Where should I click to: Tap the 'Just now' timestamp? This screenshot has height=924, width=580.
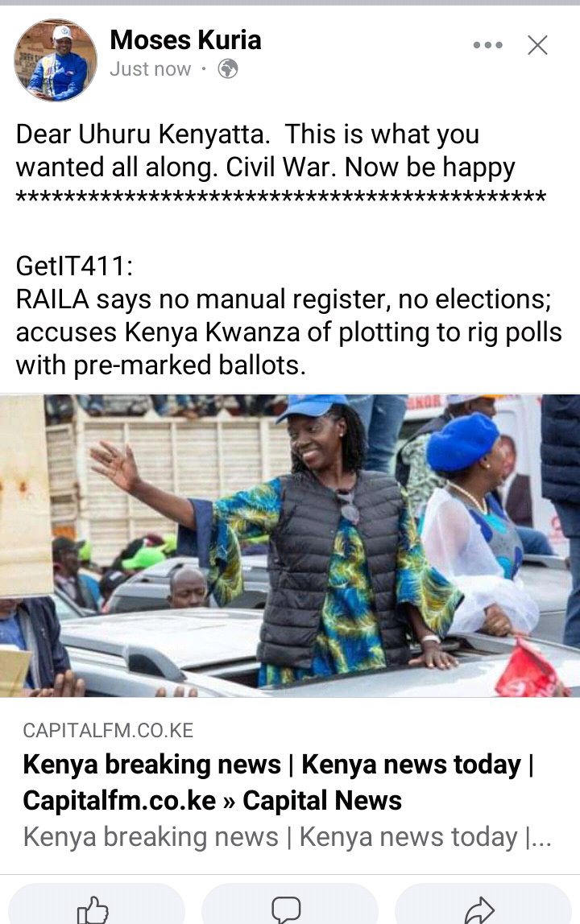151,69
